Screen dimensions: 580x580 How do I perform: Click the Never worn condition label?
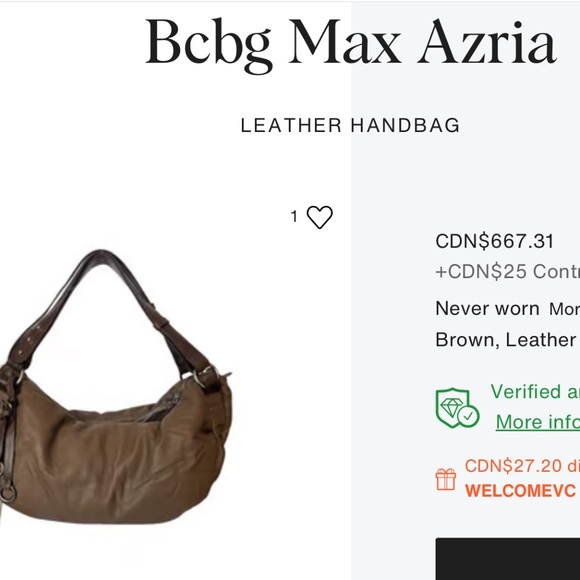point(487,308)
